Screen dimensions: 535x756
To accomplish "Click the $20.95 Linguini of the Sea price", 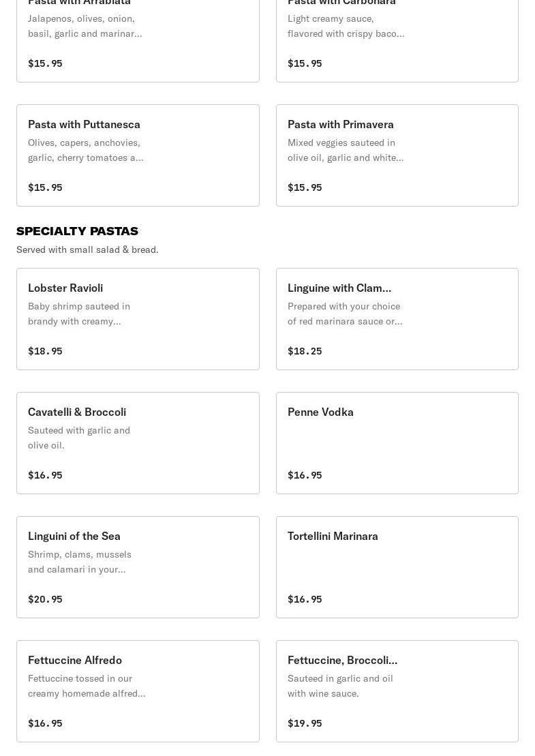I will pos(45,599).
